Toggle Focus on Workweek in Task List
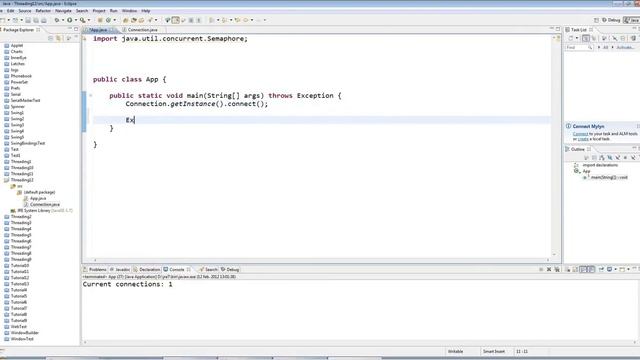This screenshot has width=640, height=360. click(x=604, y=38)
